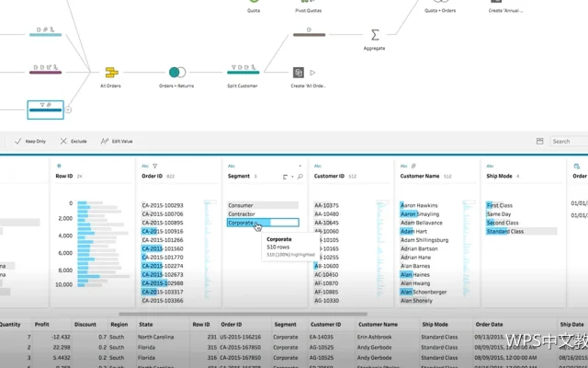Change the Ship Mode Abc data type
This screenshot has height=368, width=588.
click(490, 166)
